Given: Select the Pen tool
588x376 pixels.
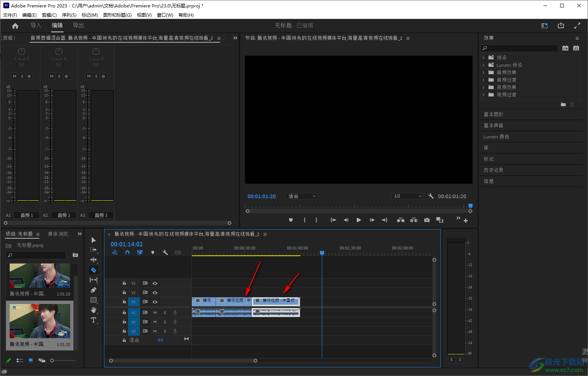Looking at the screenshot, I should click(94, 290).
